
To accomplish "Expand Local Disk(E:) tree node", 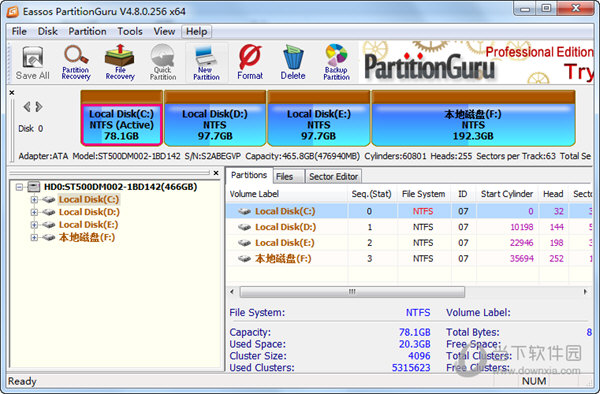I will pos(34,225).
